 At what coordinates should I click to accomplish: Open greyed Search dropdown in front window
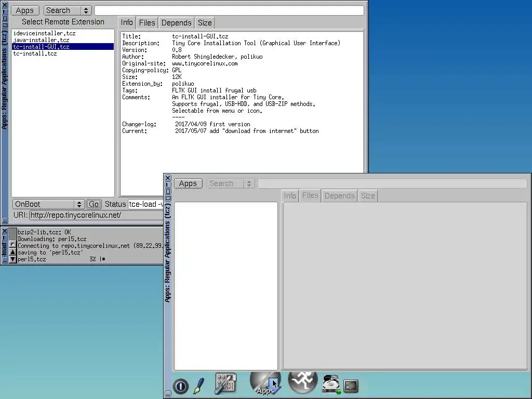point(230,183)
